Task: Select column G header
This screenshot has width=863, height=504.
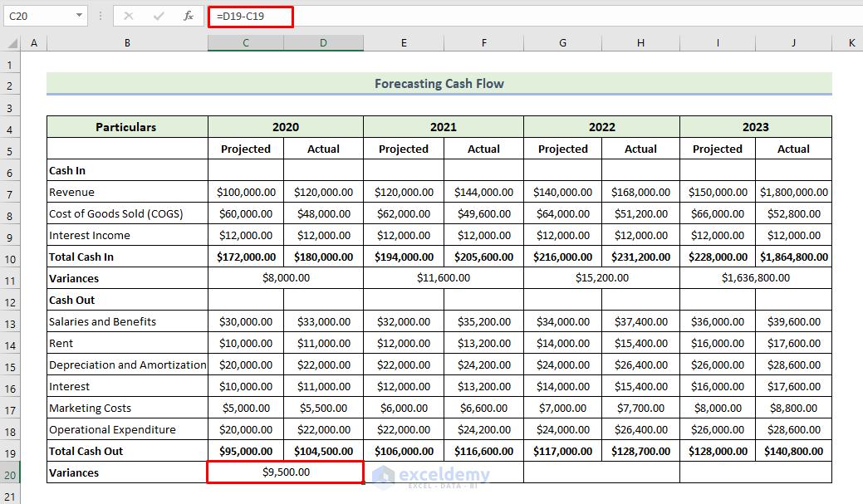Action: click(x=562, y=43)
